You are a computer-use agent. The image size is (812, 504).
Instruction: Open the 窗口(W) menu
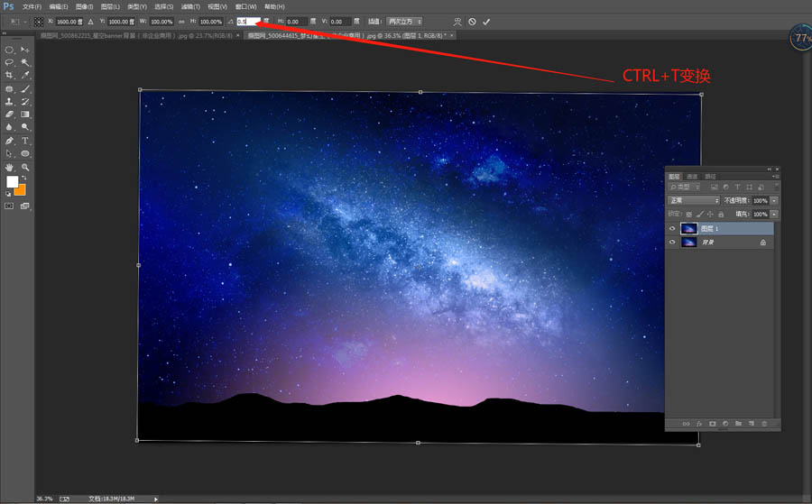click(x=246, y=6)
